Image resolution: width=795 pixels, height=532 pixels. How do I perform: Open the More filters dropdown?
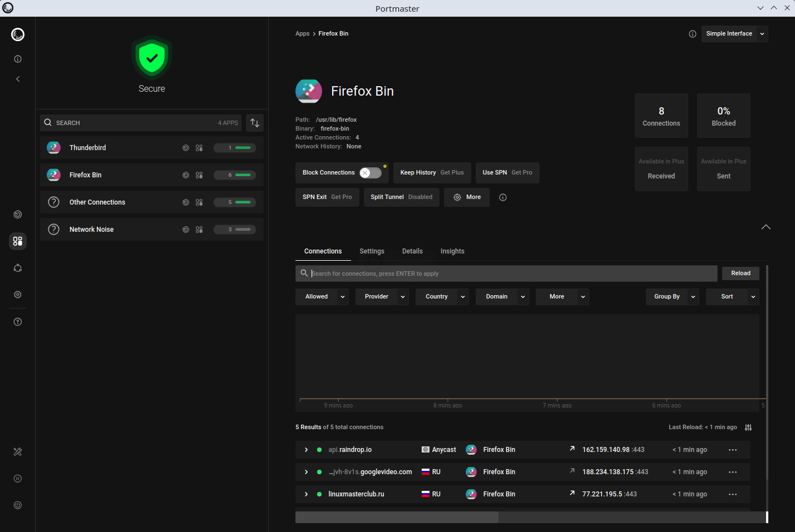point(562,297)
